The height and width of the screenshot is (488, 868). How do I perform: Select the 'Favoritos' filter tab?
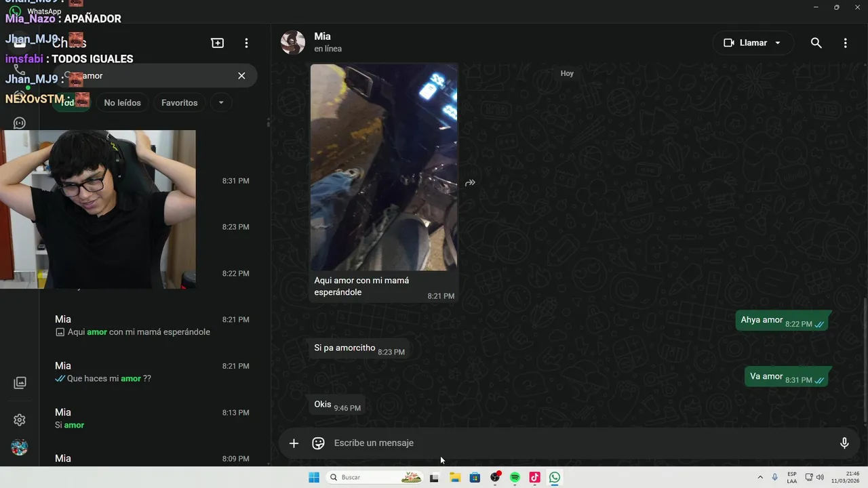180,103
